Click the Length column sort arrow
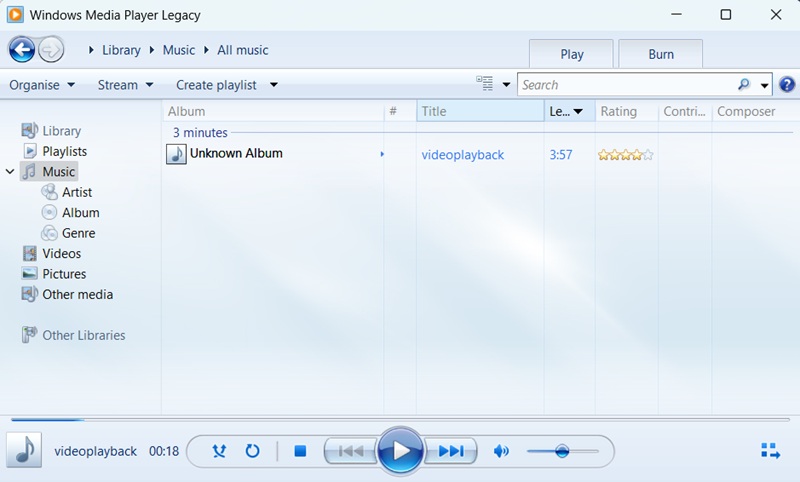The image size is (800, 482). tap(578, 111)
